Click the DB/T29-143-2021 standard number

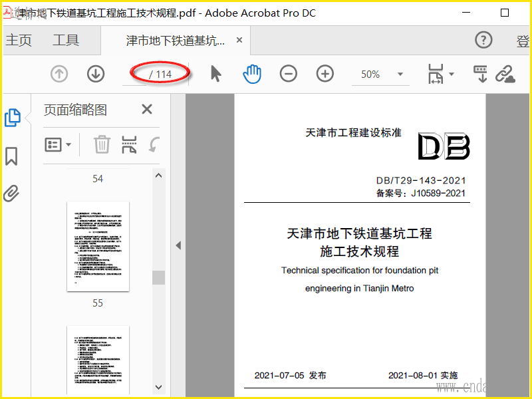tap(421, 180)
